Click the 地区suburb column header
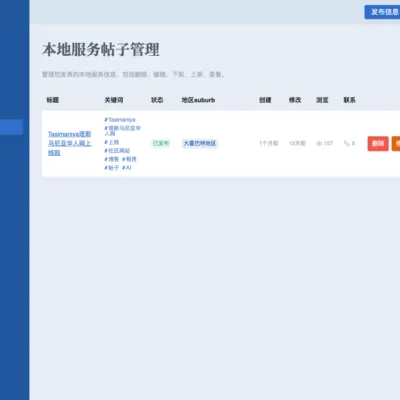400x400 pixels. click(x=198, y=100)
